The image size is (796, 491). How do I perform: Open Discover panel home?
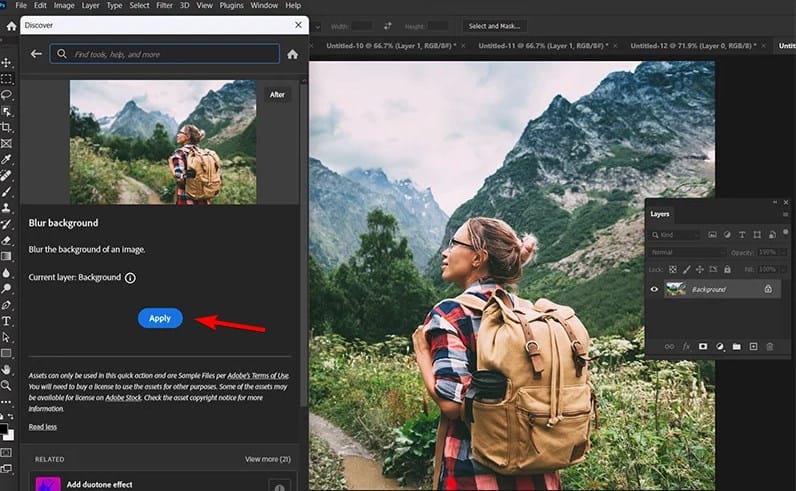point(292,54)
